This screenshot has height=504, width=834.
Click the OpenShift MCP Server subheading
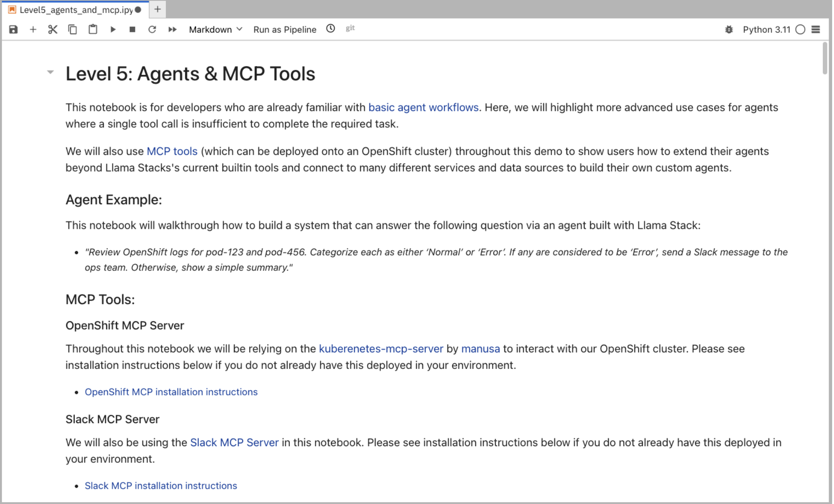click(x=125, y=326)
